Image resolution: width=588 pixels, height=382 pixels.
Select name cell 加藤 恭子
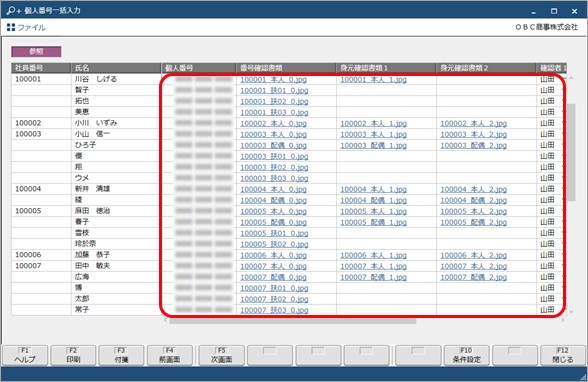click(116, 255)
